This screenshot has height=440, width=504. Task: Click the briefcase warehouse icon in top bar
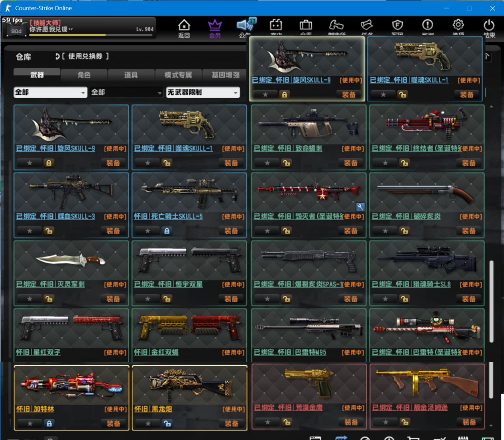306,25
